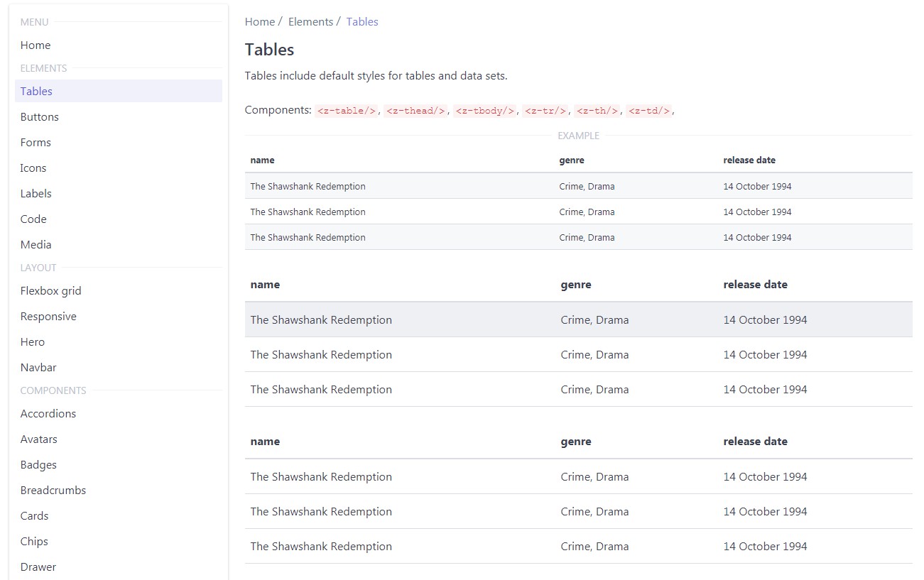Click the COMPONENTS section label in sidebar
924x580 pixels.
coord(53,390)
